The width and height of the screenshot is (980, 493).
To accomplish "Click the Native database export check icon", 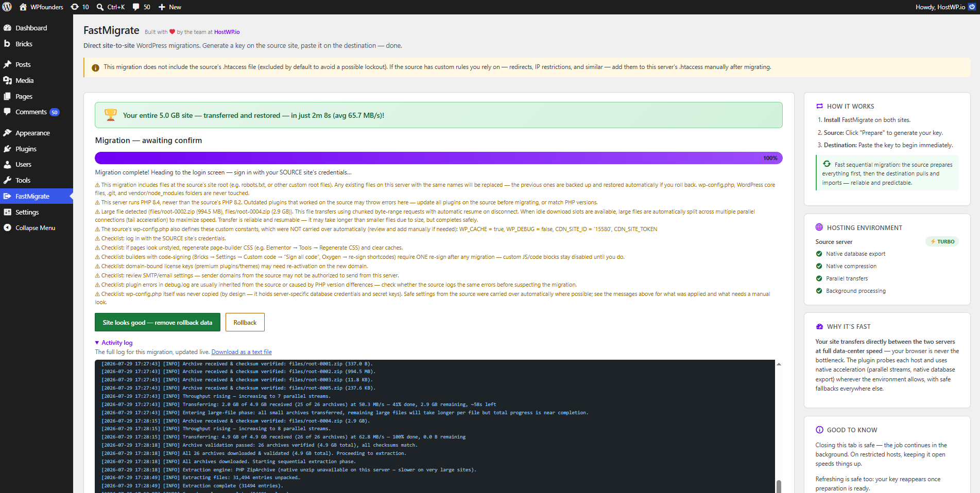I will (819, 254).
